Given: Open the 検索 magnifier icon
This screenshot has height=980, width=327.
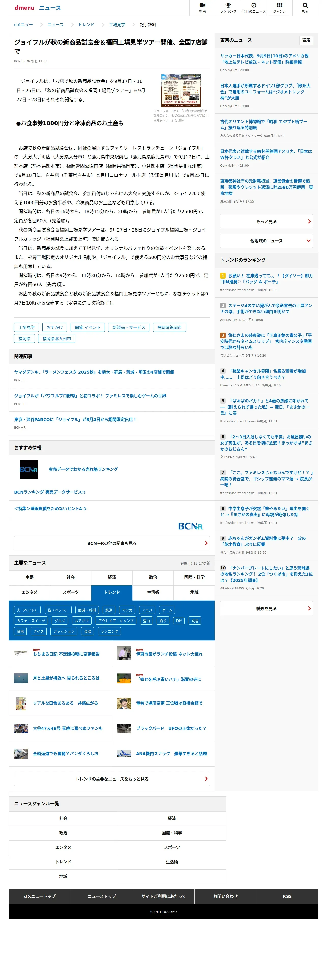Looking at the screenshot, I should pyautogui.click(x=305, y=8).
